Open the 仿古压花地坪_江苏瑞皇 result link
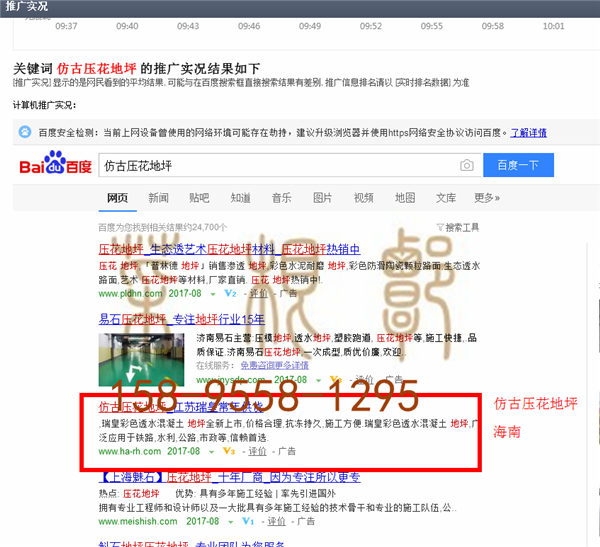The image size is (600, 547). pos(181,407)
